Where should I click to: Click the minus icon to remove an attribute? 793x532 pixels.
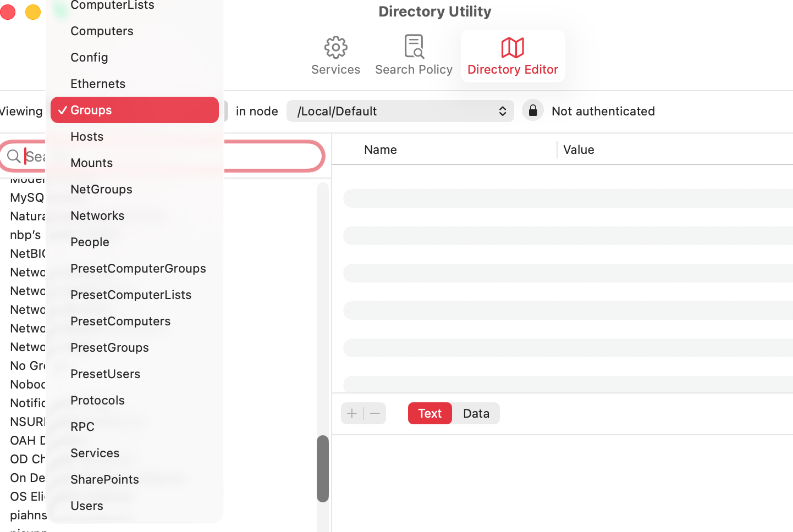click(375, 413)
